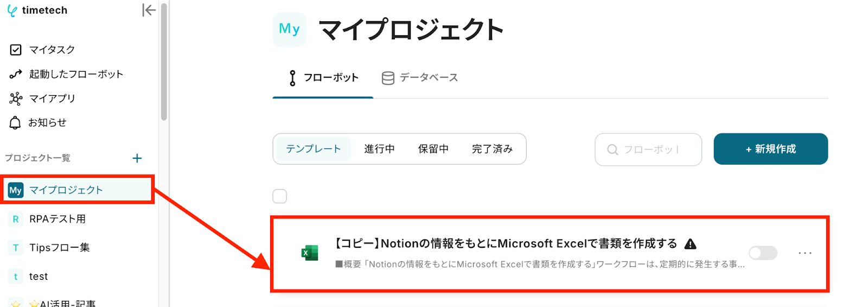Open the three-dots menu for the flowbot
This screenshot has width=868, height=307.
pyautogui.click(x=805, y=253)
